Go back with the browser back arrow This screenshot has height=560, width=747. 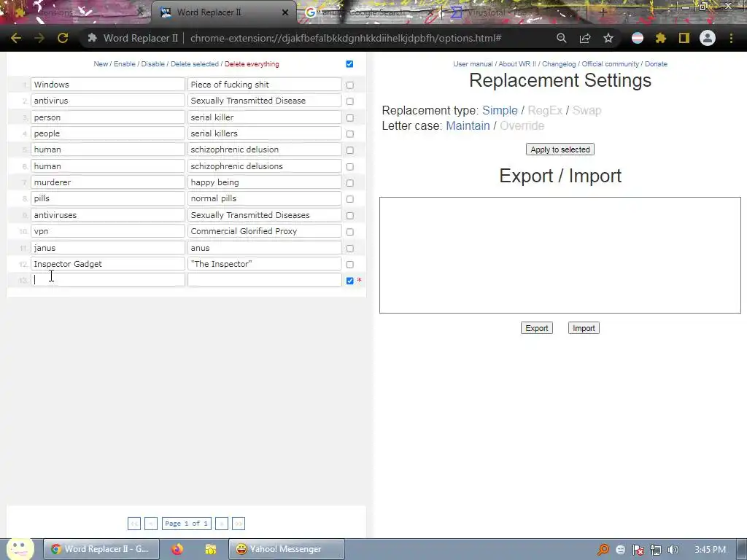click(x=16, y=38)
